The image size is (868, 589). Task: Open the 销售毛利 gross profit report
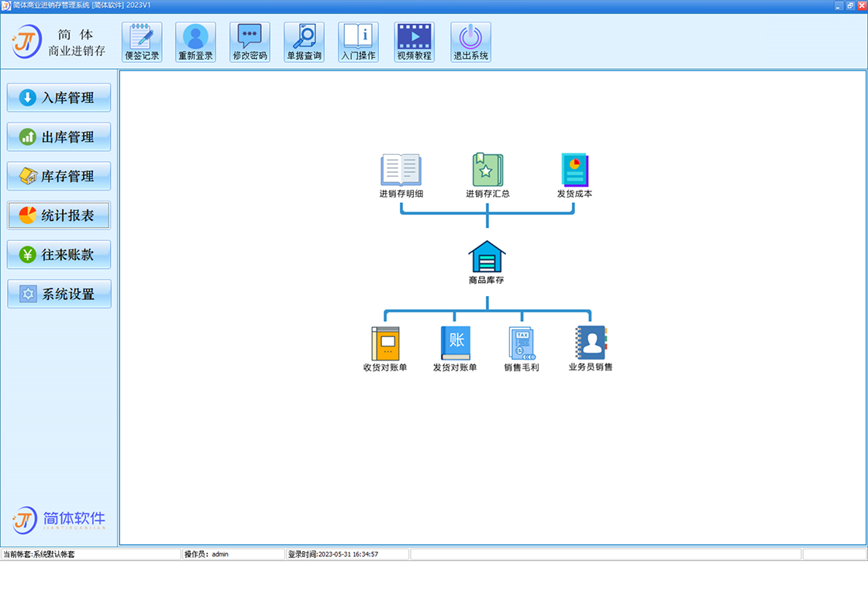click(x=522, y=349)
